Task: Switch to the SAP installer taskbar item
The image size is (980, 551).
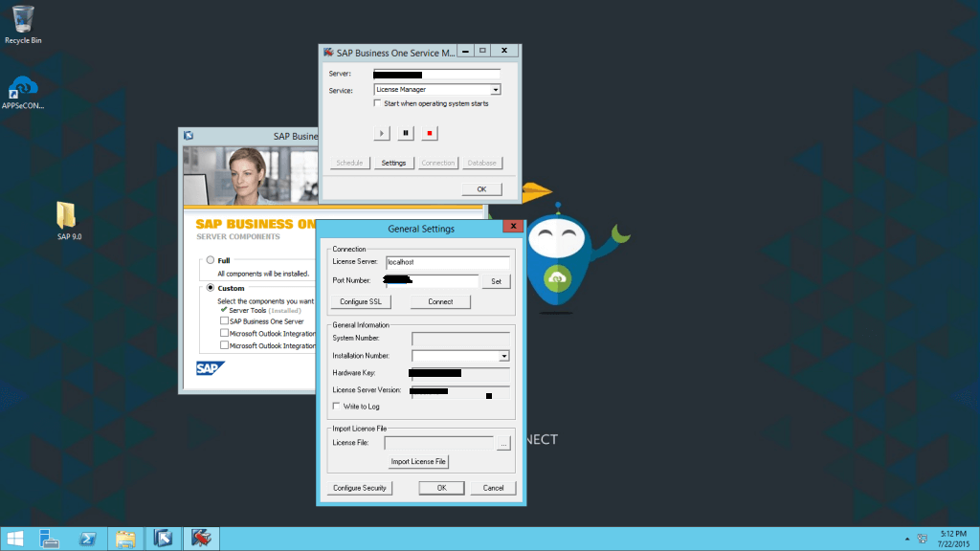Action: [163, 539]
